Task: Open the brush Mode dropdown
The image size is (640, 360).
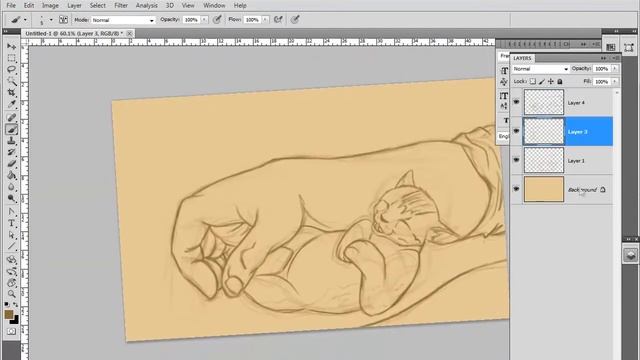Action: point(123,20)
